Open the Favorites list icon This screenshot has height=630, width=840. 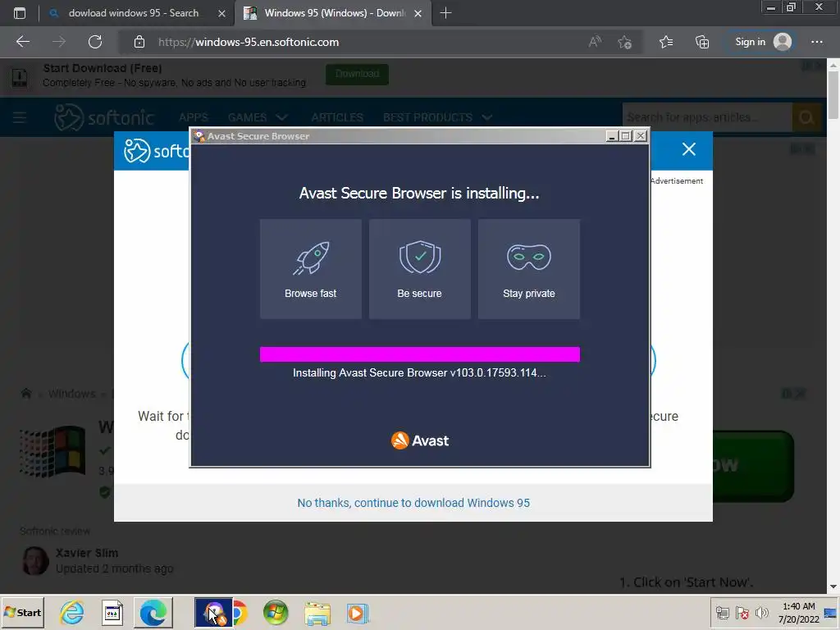(666, 42)
